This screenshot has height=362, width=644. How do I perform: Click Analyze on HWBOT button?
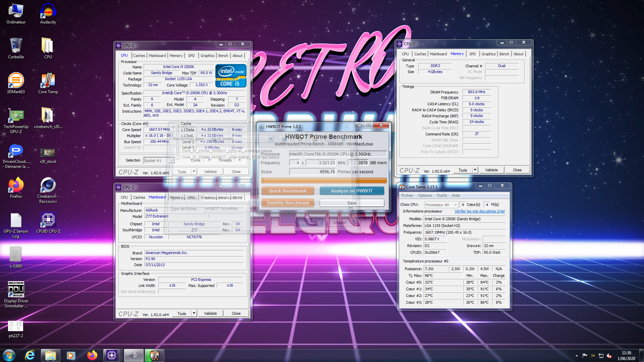352,191
